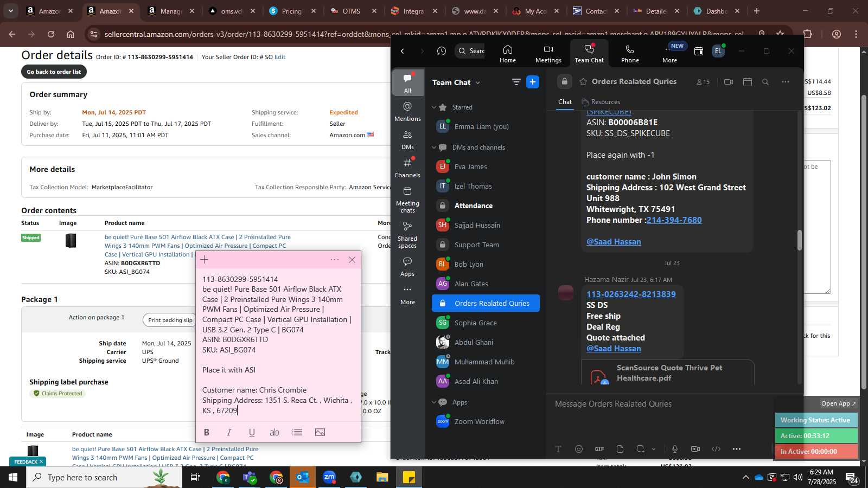
Task: Open sticky note menu ellipsis
Action: click(335, 260)
